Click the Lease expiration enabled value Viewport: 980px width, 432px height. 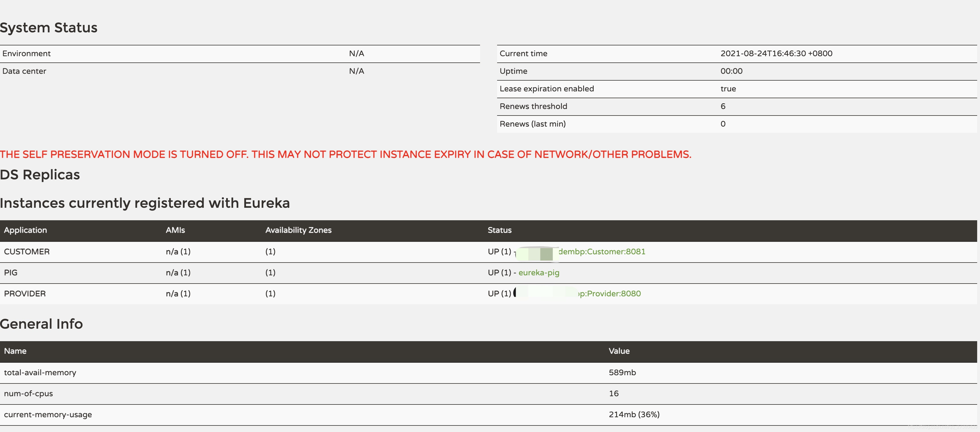point(728,89)
